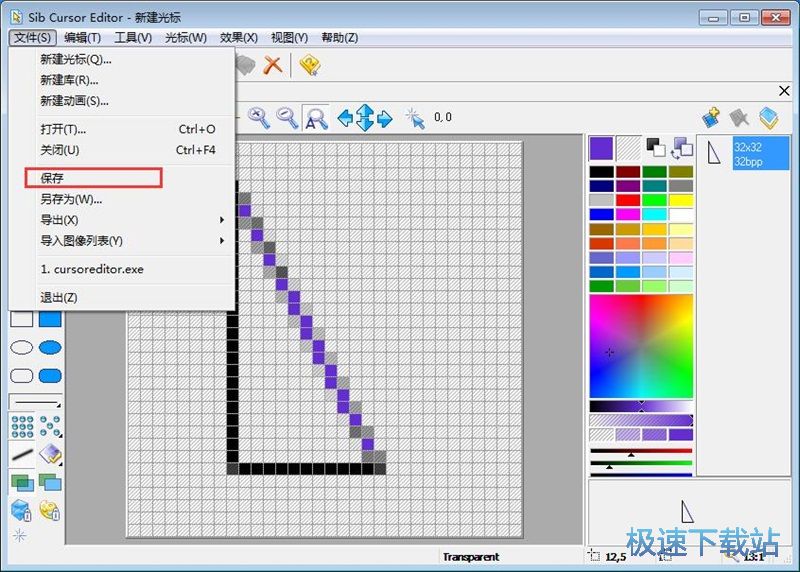Select the empty rounded rectangle tool
The height and width of the screenshot is (572, 800).
click(x=21, y=376)
